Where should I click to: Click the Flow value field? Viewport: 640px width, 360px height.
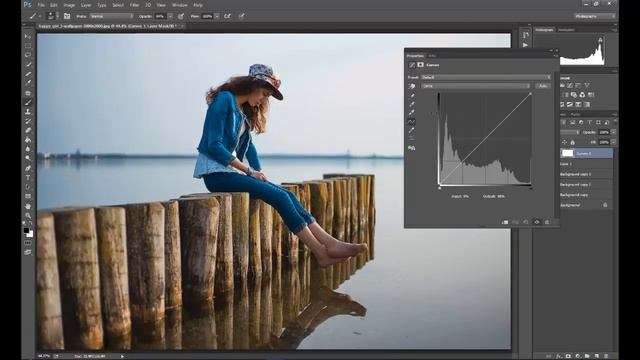207,16
